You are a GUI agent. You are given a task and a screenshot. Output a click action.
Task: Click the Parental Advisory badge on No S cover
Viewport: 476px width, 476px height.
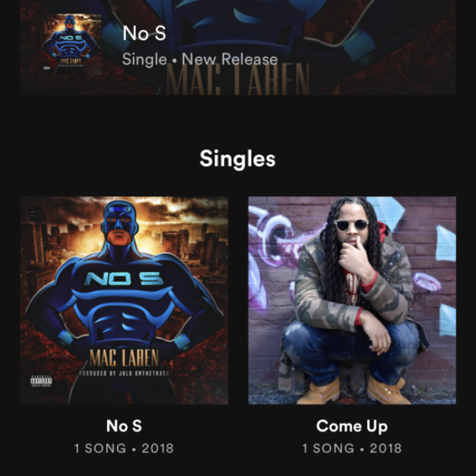(42, 381)
